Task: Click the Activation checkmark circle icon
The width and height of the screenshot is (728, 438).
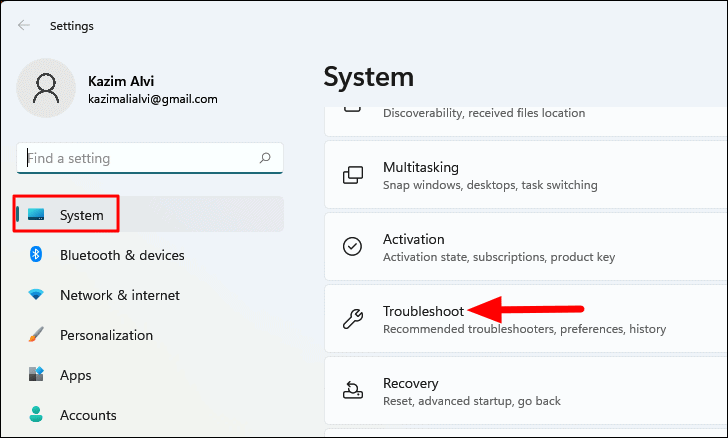Action: [352, 247]
